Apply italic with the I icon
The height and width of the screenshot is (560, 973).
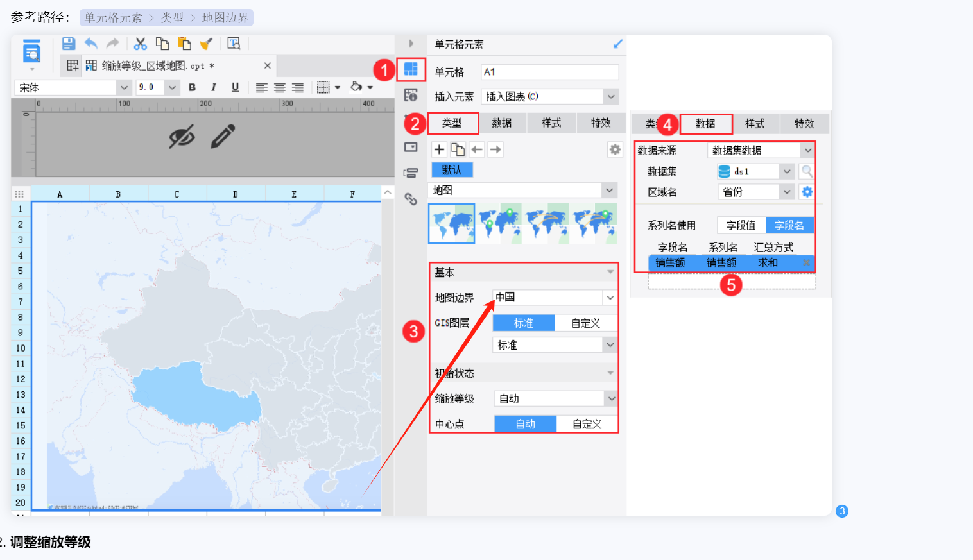click(x=214, y=87)
